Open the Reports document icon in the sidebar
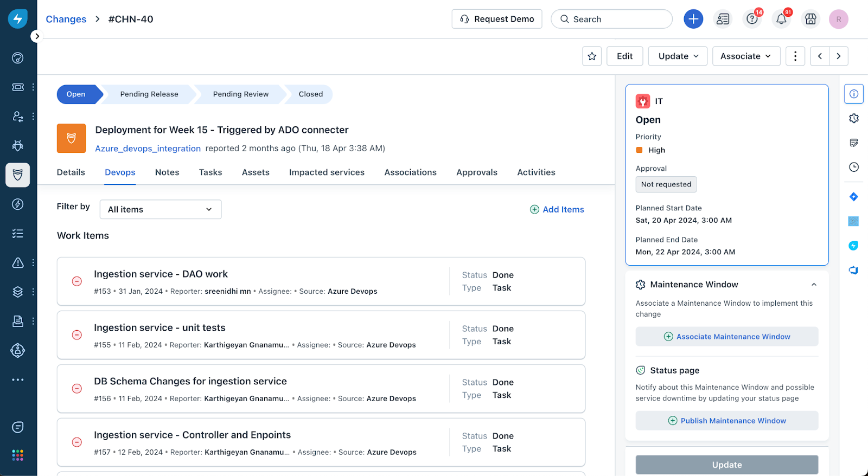The width and height of the screenshot is (868, 476). point(18,321)
